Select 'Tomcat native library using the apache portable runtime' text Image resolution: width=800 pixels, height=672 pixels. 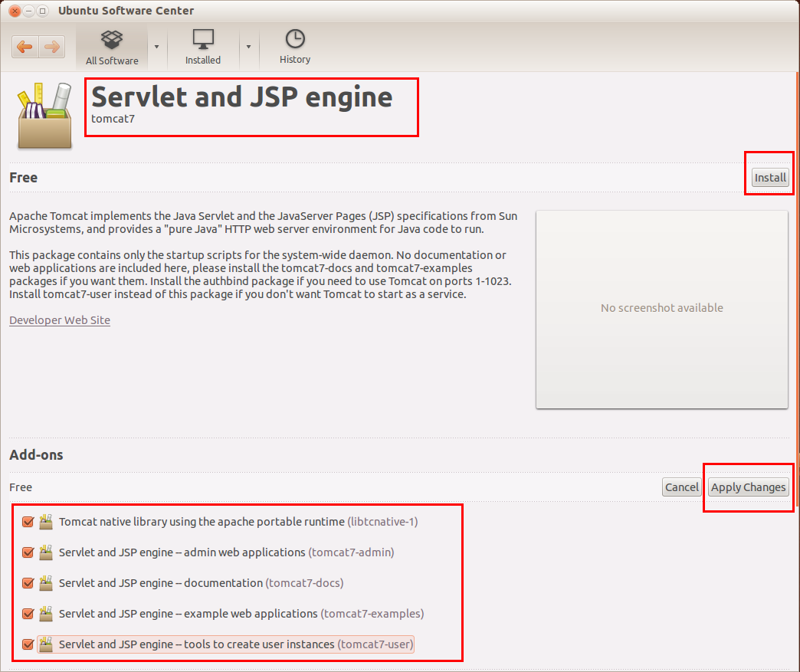point(202,522)
